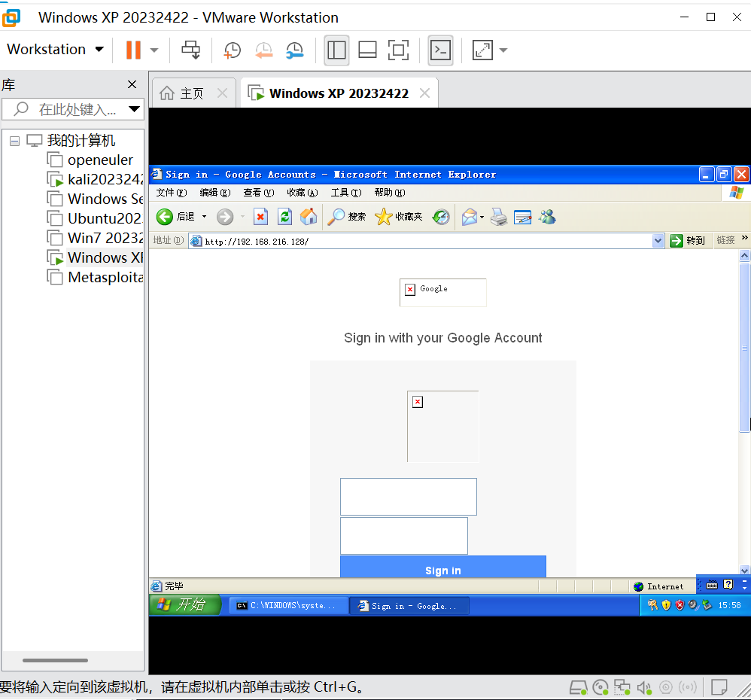Open power options dropdown next to pause
This screenshot has width=751, height=700.
point(154,50)
